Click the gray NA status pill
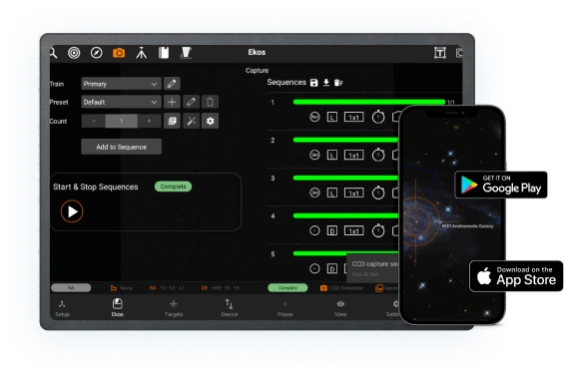This screenshot has width=564, height=377. click(71, 288)
